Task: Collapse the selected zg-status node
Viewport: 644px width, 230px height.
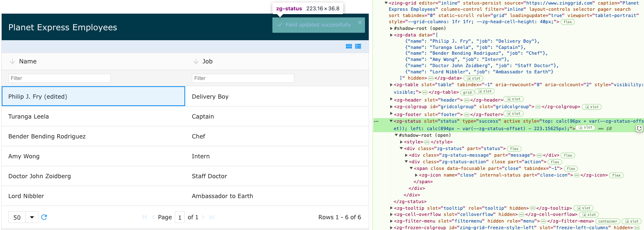Action: coord(391,121)
